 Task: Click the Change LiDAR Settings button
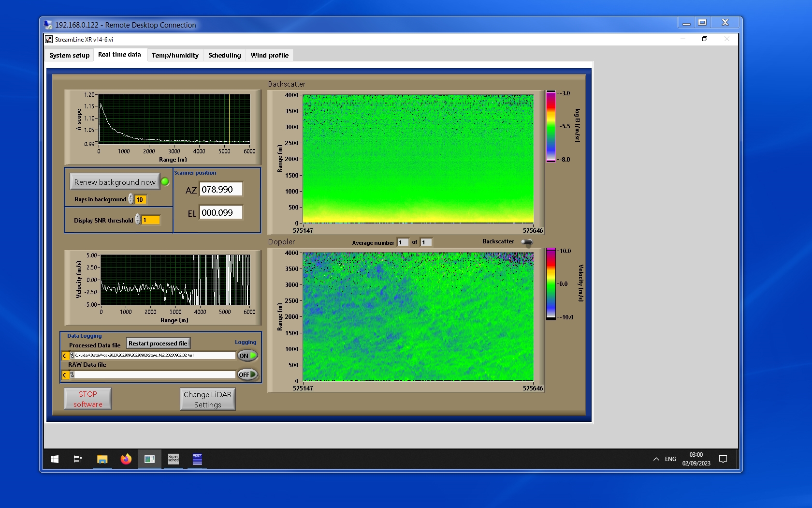point(207,400)
